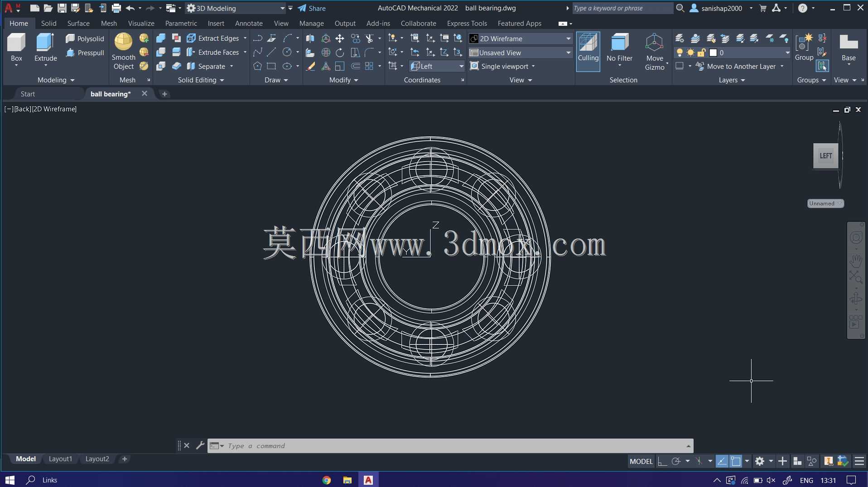Open status bar Customization menu
The height and width of the screenshot is (487, 868).
[859, 461]
